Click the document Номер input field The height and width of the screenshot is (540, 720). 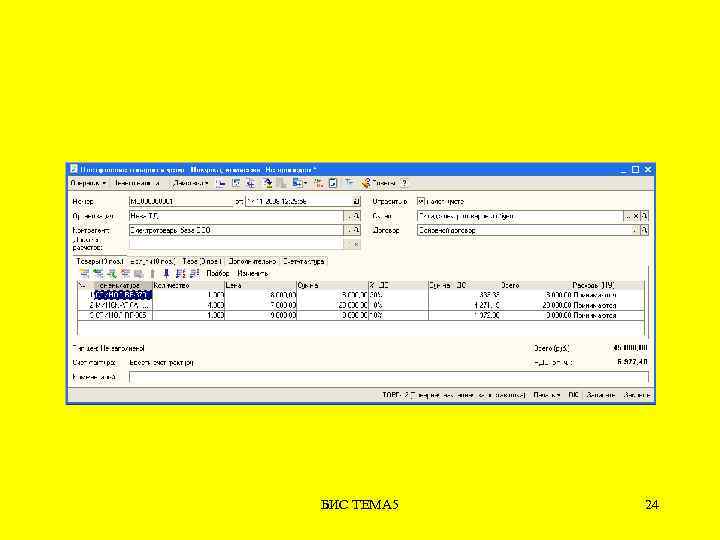click(x=181, y=201)
